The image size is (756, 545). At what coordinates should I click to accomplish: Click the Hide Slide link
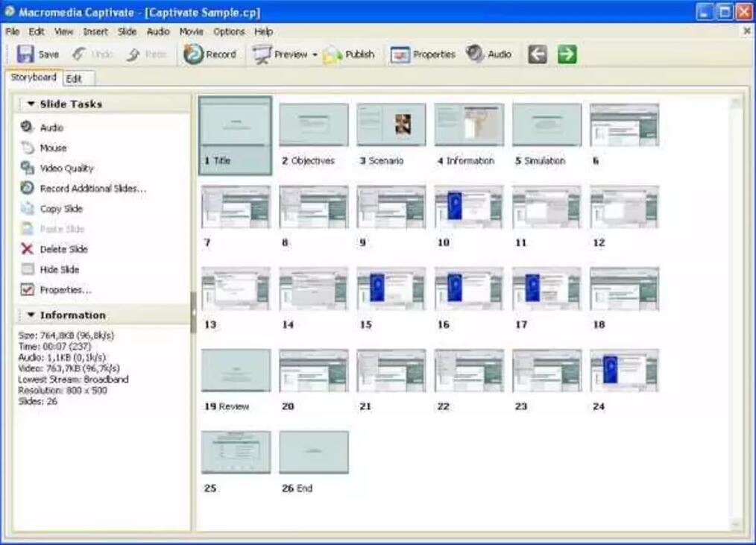[x=60, y=269]
